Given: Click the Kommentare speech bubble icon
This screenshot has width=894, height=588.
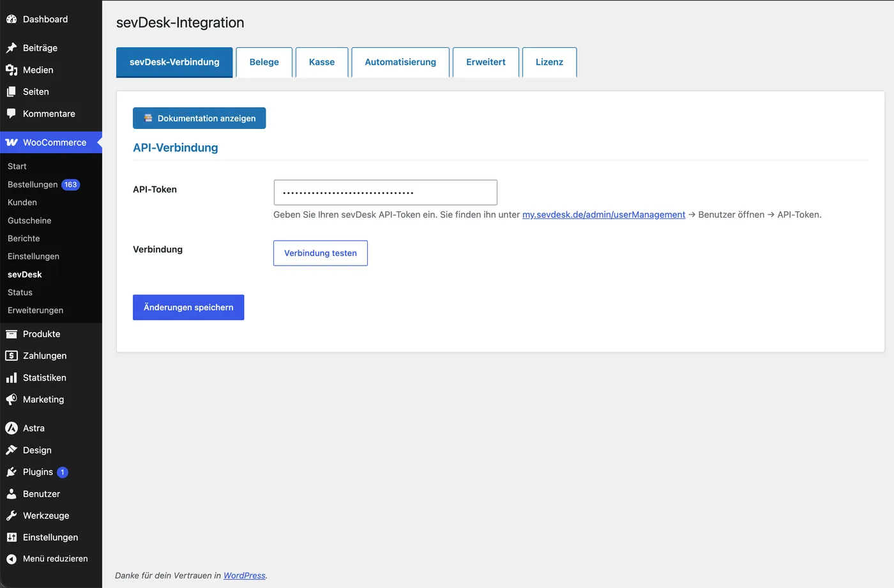Looking at the screenshot, I should pyautogui.click(x=11, y=114).
